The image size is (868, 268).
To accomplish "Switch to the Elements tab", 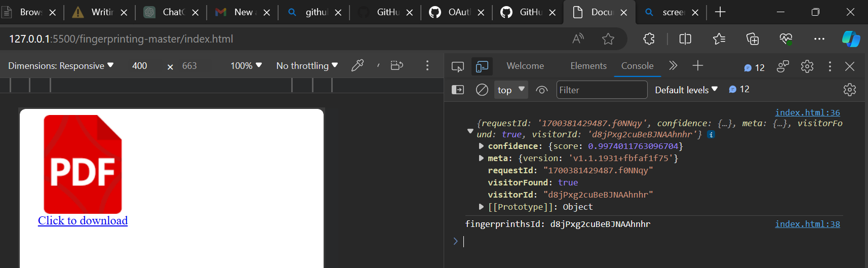I will 588,66.
